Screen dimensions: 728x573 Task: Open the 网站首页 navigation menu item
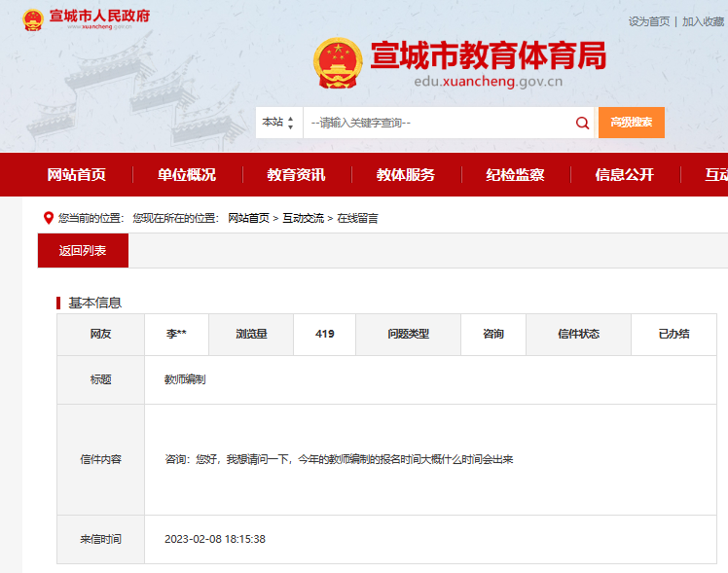pyautogui.click(x=77, y=175)
